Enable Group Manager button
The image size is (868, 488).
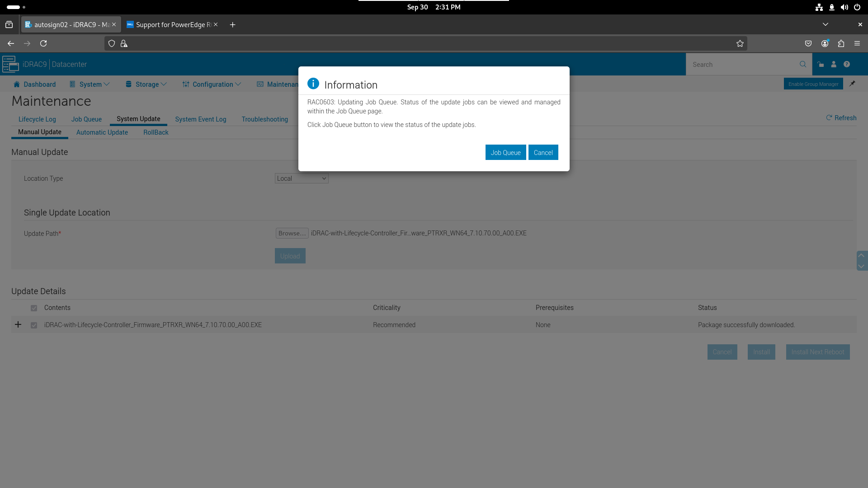[x=813, y=84]
